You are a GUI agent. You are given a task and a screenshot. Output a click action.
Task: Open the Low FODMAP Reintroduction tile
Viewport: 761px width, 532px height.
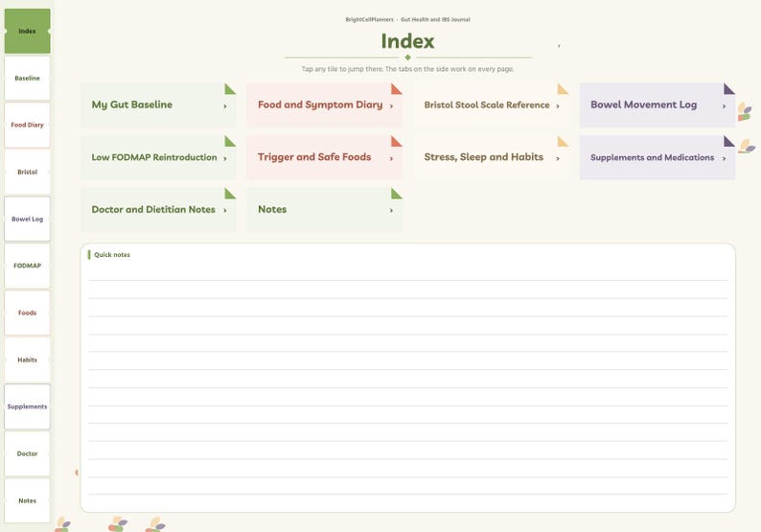point(158,157)
